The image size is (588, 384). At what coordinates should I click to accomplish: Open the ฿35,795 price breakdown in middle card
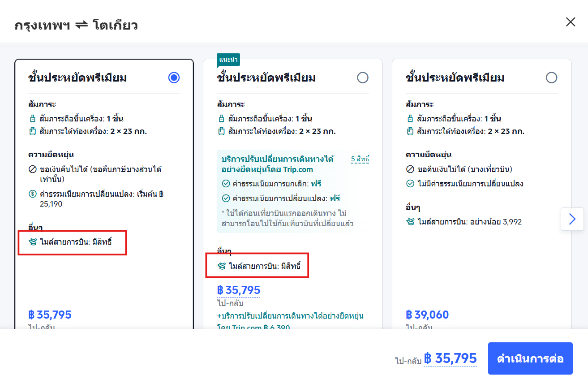coord(239,289)
